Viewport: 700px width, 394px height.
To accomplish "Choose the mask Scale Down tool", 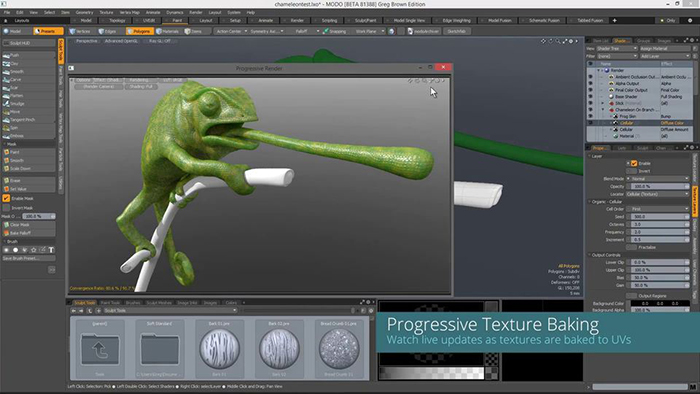I will tap(29, 168).
